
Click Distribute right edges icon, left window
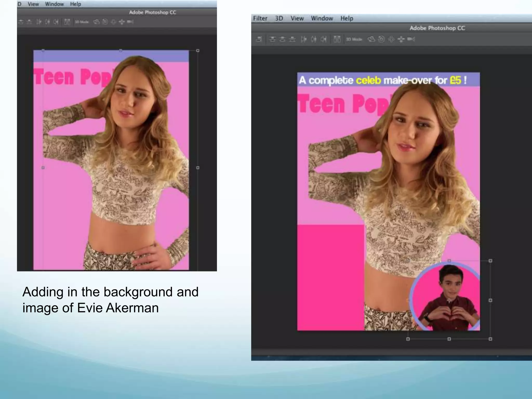pos(56,22)
